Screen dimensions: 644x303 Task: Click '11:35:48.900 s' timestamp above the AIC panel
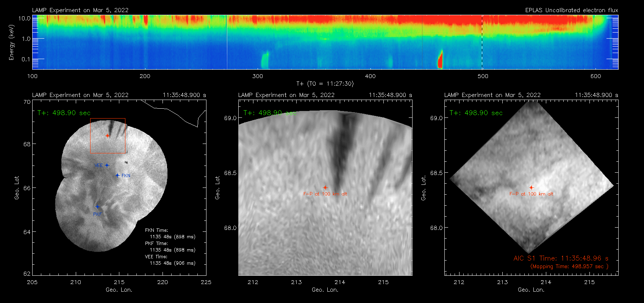pyautogui.click(x=597, y=95)
